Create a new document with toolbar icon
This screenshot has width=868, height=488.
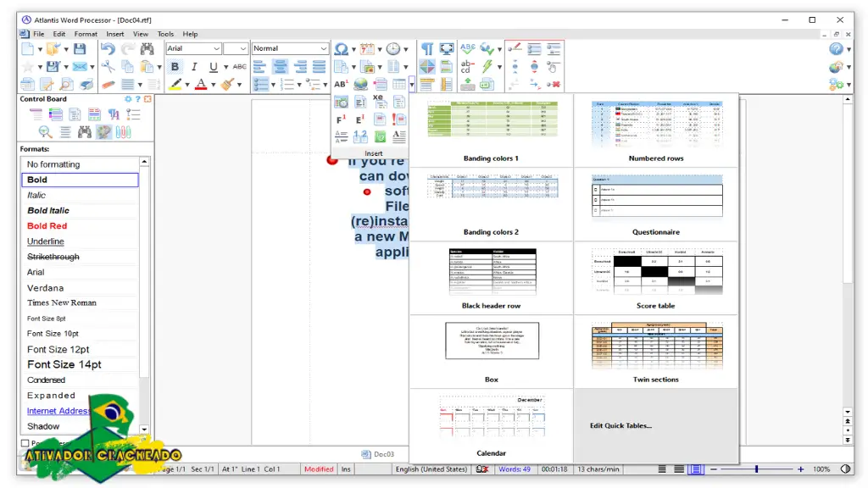pyautogui.click(x=27, y=48)
